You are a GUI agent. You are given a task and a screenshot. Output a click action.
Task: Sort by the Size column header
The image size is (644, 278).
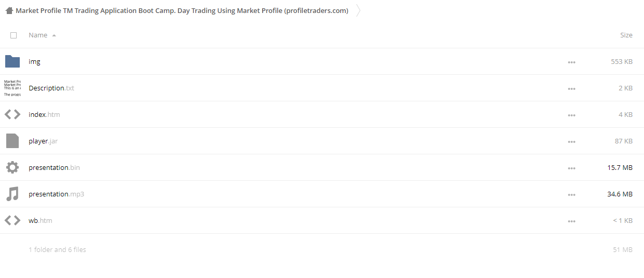click(x=626, y=35)
